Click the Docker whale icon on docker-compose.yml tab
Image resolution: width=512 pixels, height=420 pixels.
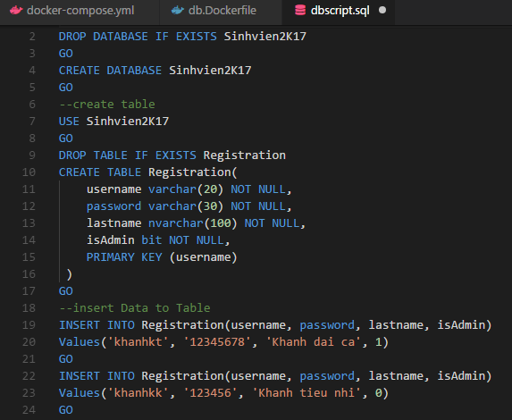[16, 11]
